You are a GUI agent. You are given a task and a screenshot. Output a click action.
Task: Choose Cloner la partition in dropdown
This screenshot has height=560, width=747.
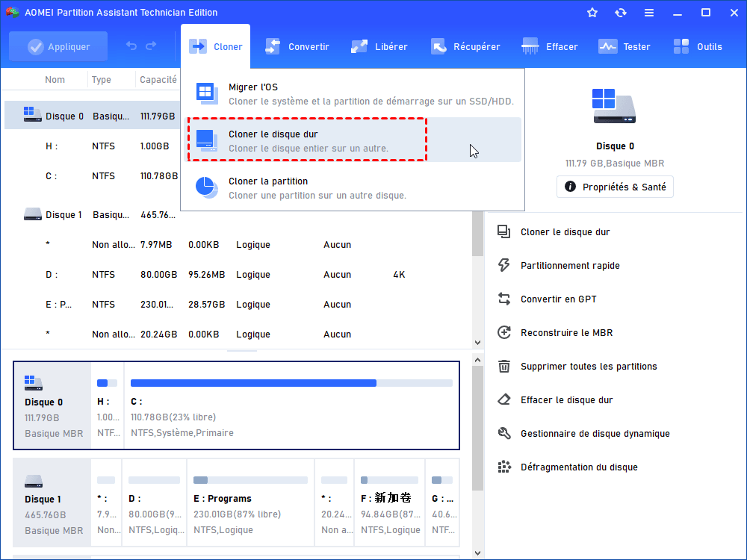(353, 187)
